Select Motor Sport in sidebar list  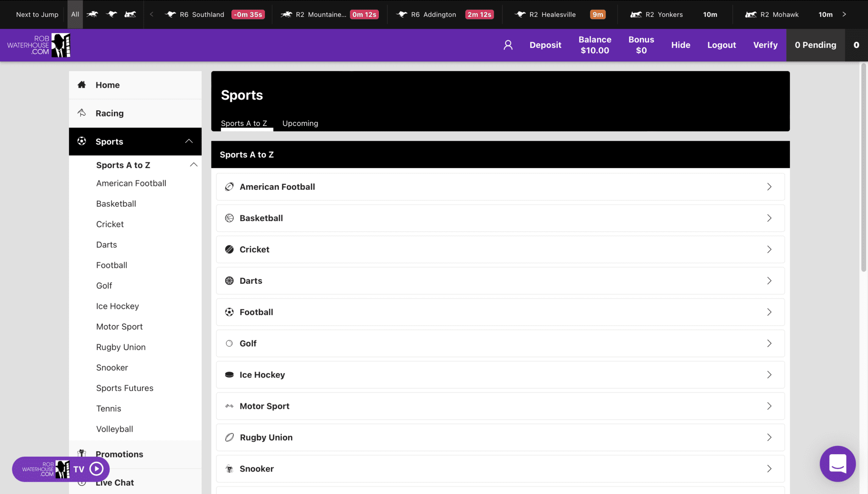tap(119, 327)
